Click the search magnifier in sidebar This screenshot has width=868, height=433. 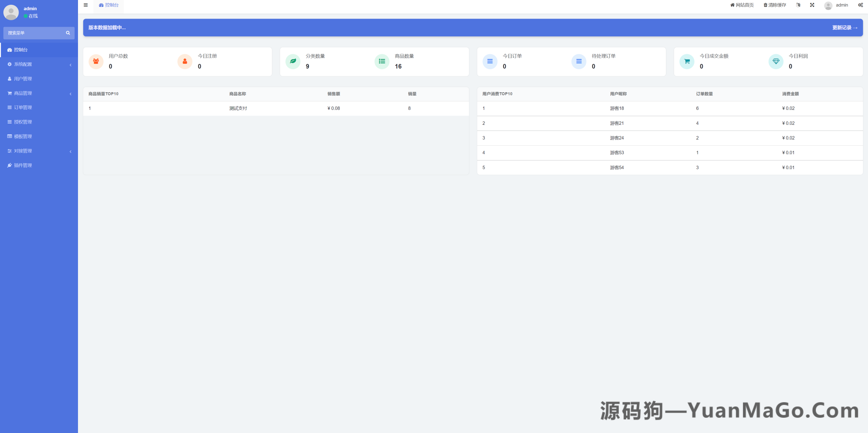[x=68, y=33]
